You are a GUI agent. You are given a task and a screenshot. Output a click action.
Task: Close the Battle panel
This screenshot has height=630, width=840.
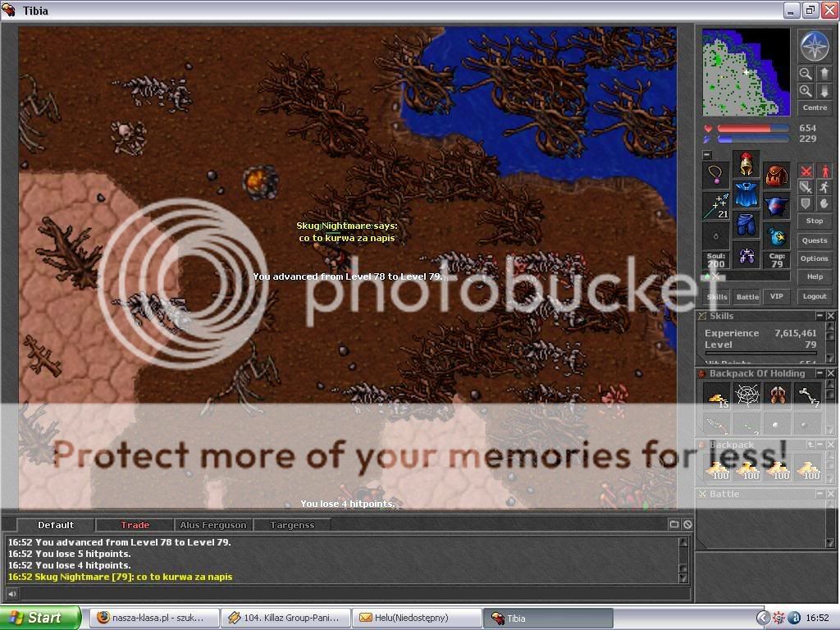point(830,493)
